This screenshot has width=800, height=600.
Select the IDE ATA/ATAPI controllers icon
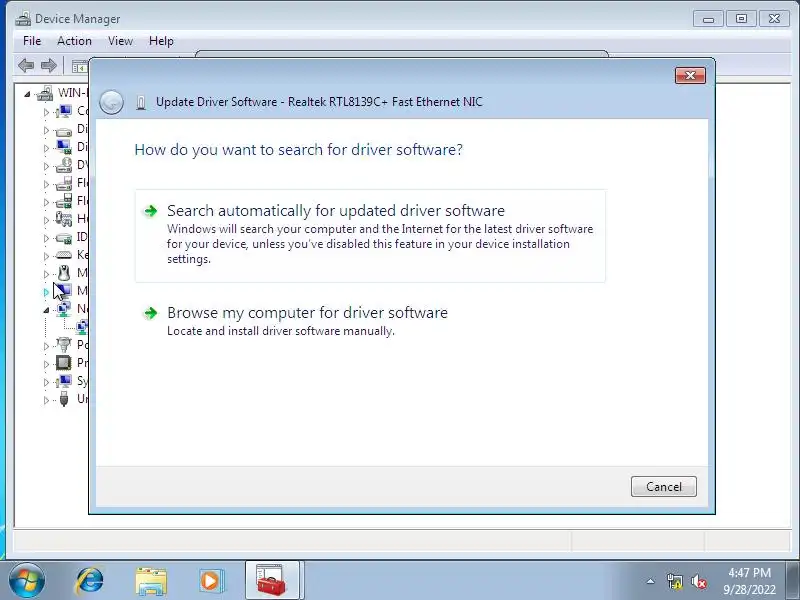64,237
